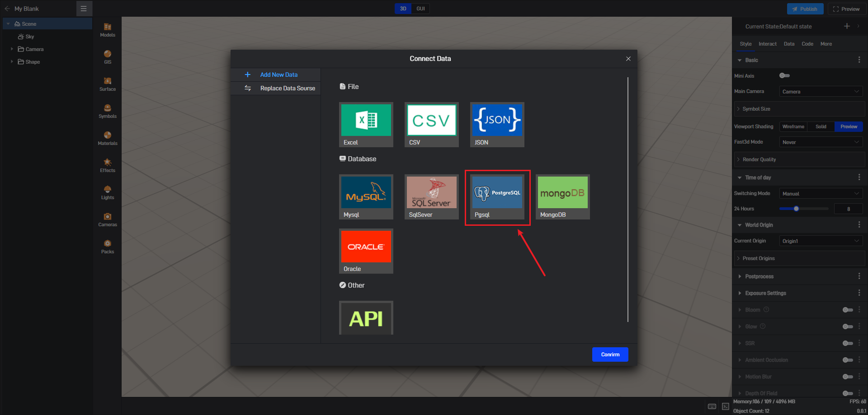The height and width of the screenshot is (415, 868).
Task: Toggle the Glow effect switch
Action: (x=848, y=326)
